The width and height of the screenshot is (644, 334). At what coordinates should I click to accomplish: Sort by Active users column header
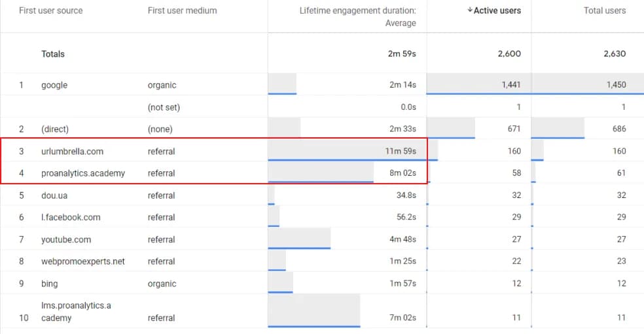(x=497, y=10)
